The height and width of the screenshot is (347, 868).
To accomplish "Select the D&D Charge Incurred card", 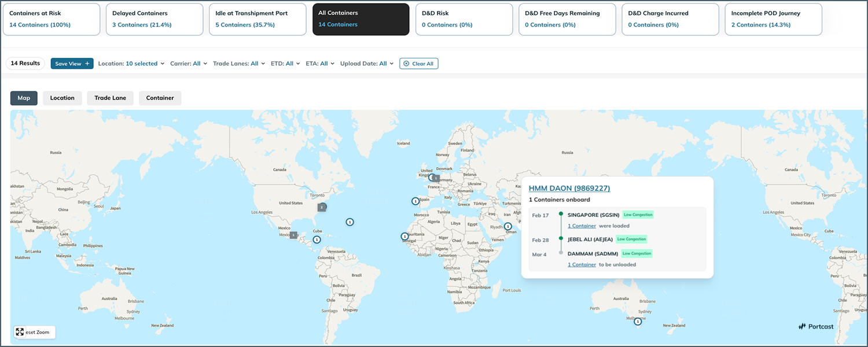I will [670, 19].
